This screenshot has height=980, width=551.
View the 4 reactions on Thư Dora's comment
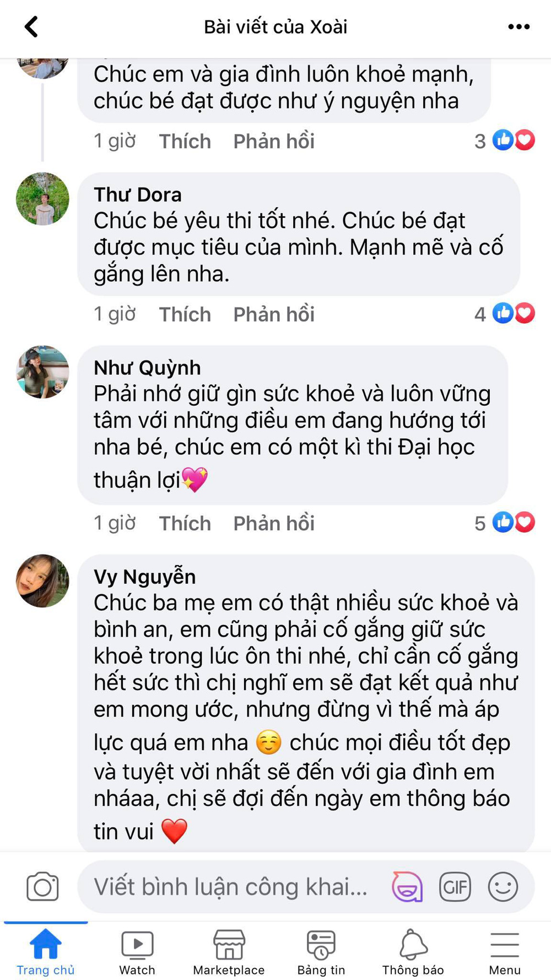[x=504, y=314]
